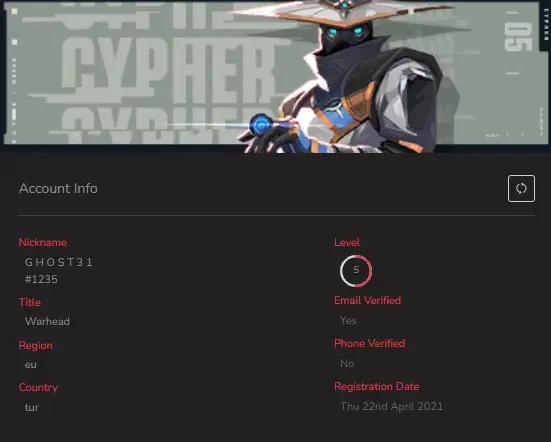
Task: Click the Warhead title value
Action: (x=47, y=321)
